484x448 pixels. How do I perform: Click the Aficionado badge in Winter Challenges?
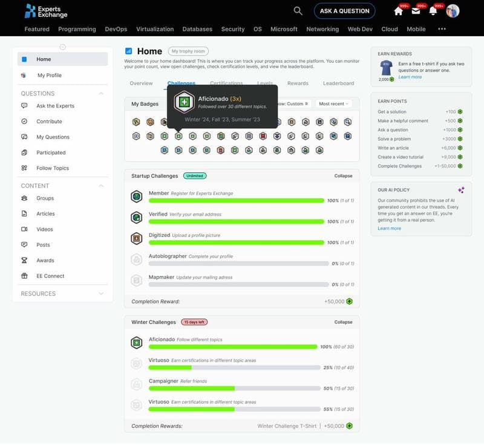tap(137, 343)
